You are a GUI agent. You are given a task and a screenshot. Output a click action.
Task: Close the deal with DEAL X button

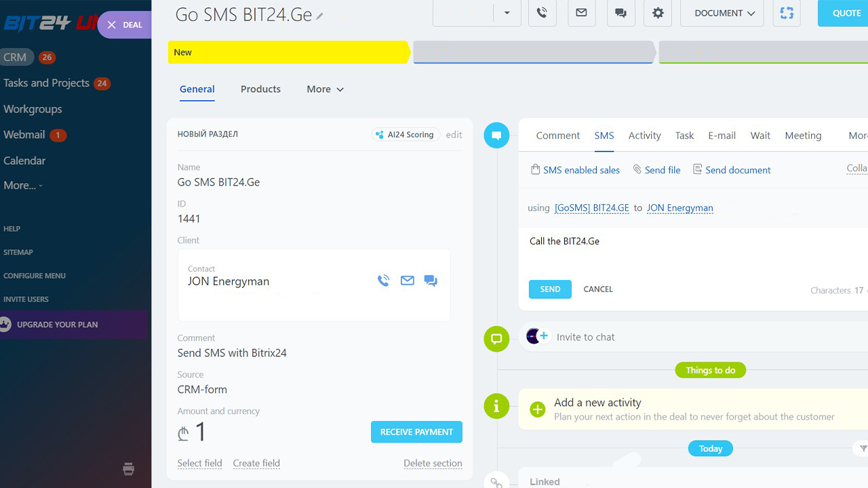[125, 24]
